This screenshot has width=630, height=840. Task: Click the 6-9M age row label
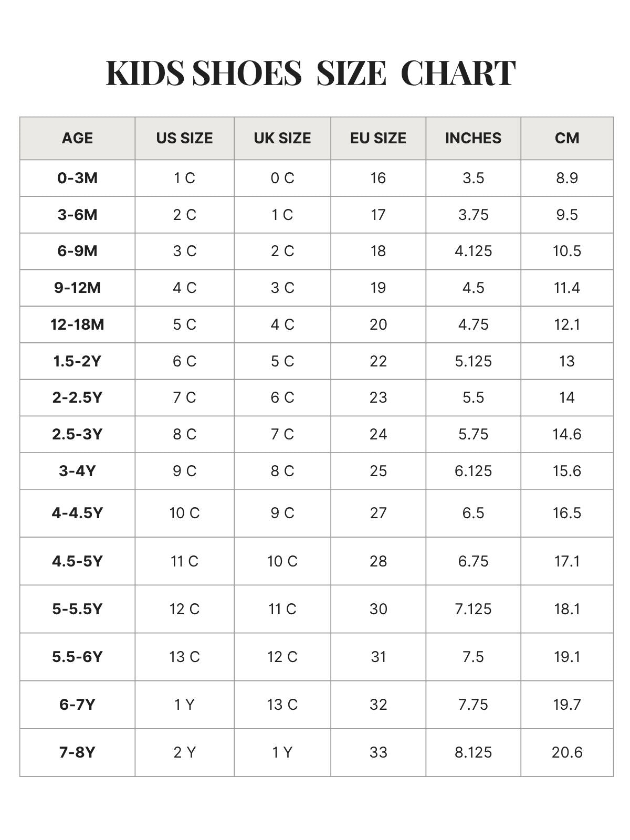click(x=77, y=251)
